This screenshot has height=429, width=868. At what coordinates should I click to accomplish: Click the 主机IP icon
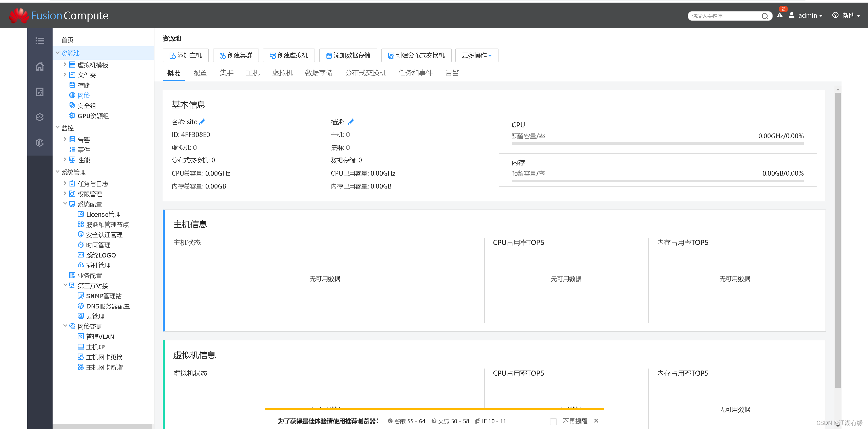81,346
